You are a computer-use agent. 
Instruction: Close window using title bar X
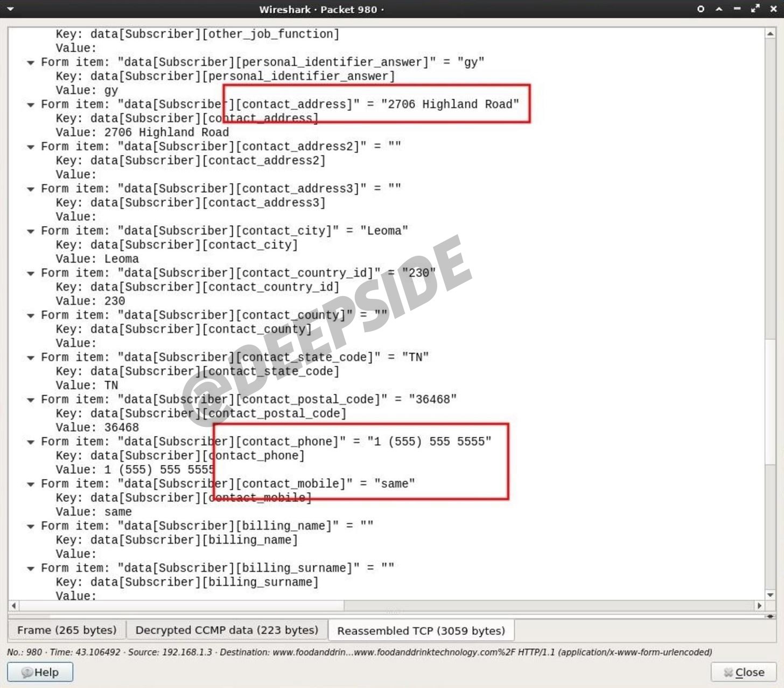tap(773, 9)
